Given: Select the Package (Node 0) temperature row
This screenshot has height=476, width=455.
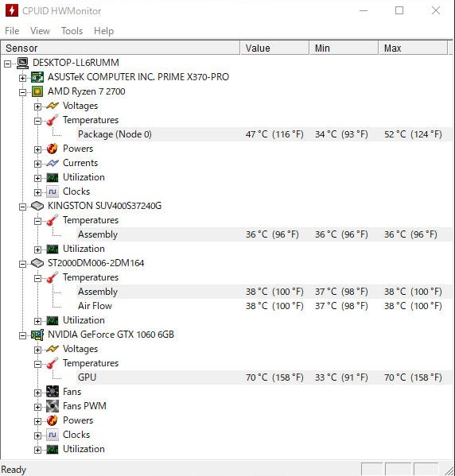Looking at the screenshot, I should 227,134.
